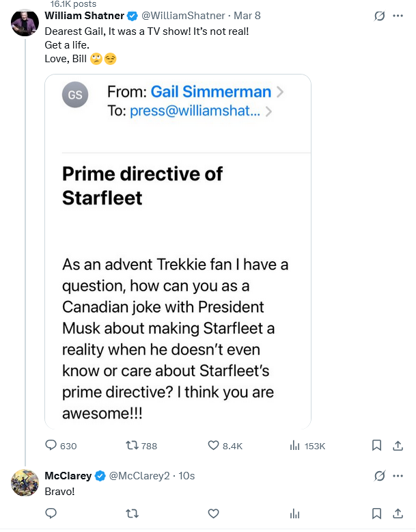This screenshot has width=416, height=532.
Task: Open the @McClarey2 handle link
Action: (x=139, y=476)
